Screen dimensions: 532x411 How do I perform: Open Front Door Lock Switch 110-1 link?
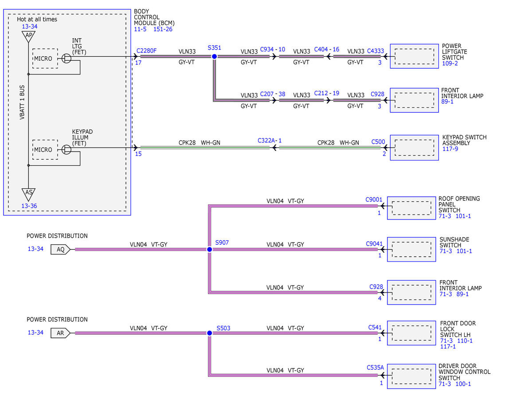pyautogui.click(x=465, y=341)
